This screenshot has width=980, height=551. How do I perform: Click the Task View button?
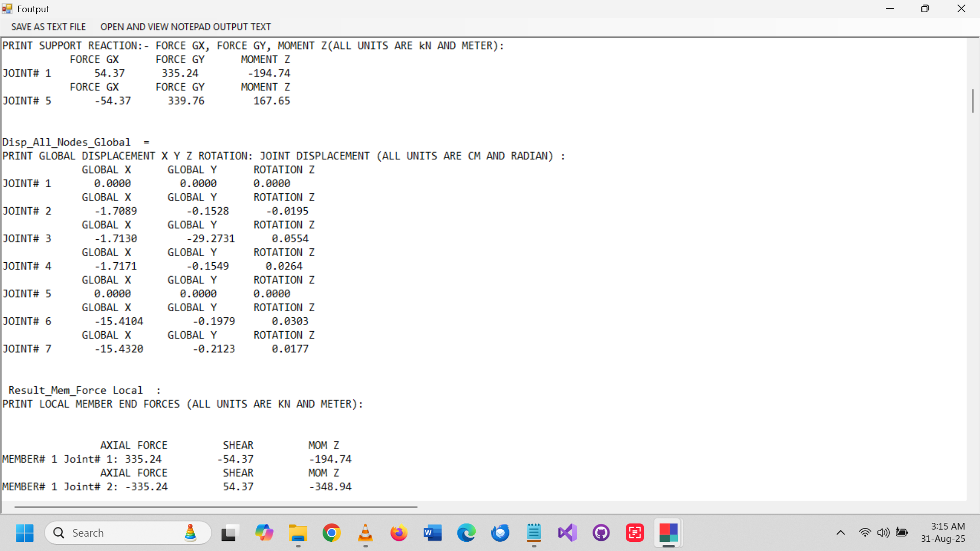pyautogui.click(x=230, y=533)
